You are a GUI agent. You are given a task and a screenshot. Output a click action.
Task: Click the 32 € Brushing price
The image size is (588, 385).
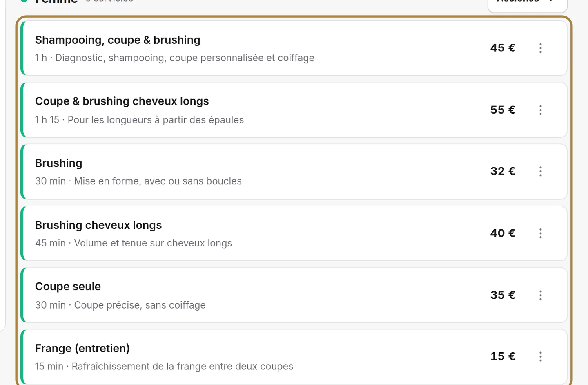click(x=503, y=171)
